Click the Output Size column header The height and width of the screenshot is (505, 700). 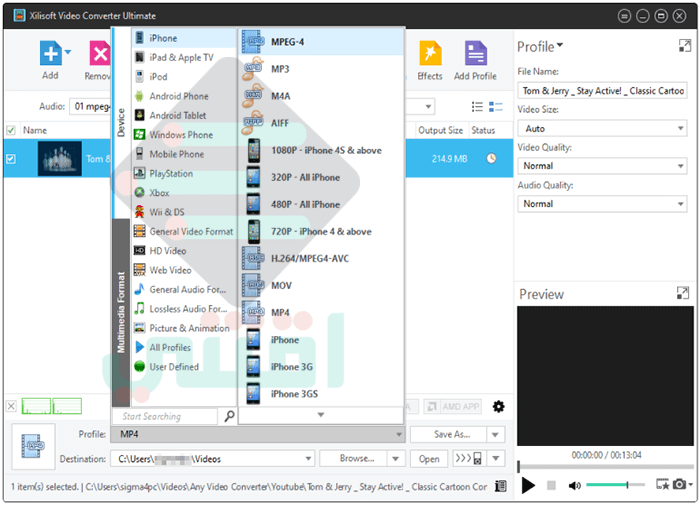tap(440, 130)
